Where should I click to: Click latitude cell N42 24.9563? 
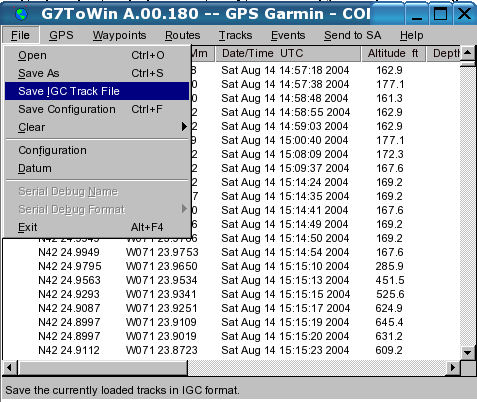69,280
